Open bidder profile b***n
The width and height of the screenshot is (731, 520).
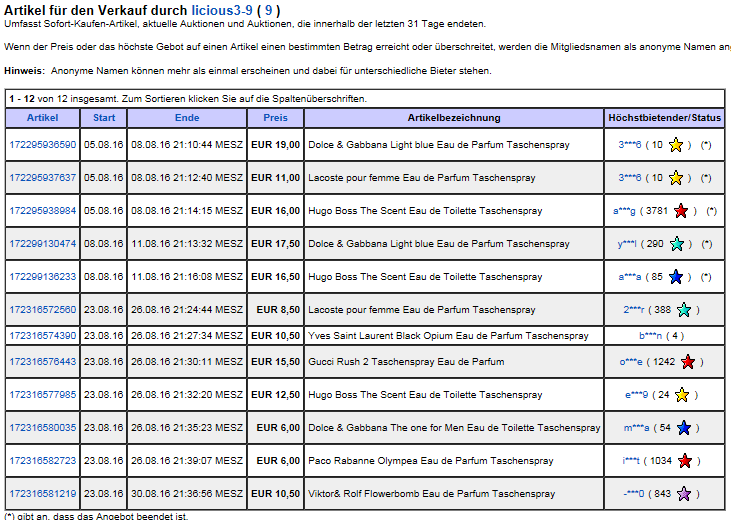pyautogui.click(x=650, y=336)
